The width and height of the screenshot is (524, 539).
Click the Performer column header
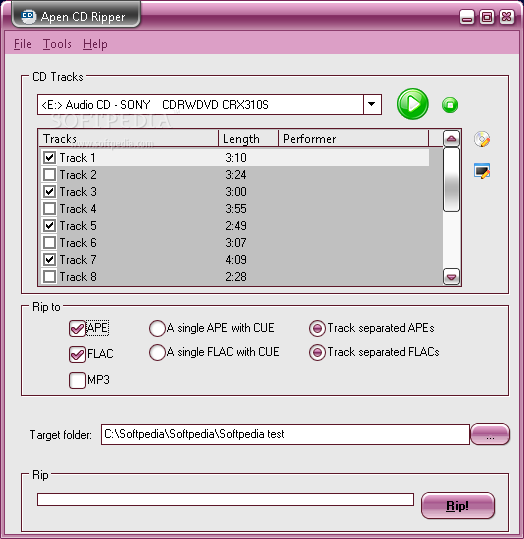[x=353, y=139]
